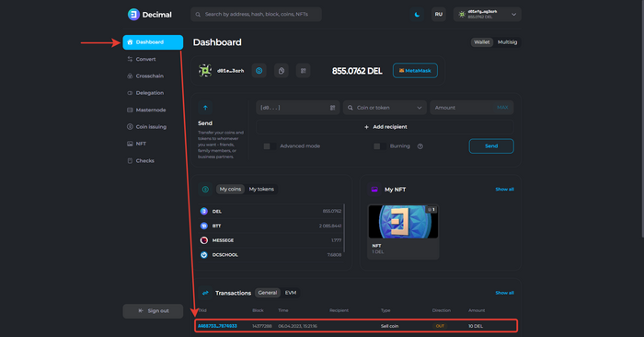Click the My NFT section icon

[374, 190]
